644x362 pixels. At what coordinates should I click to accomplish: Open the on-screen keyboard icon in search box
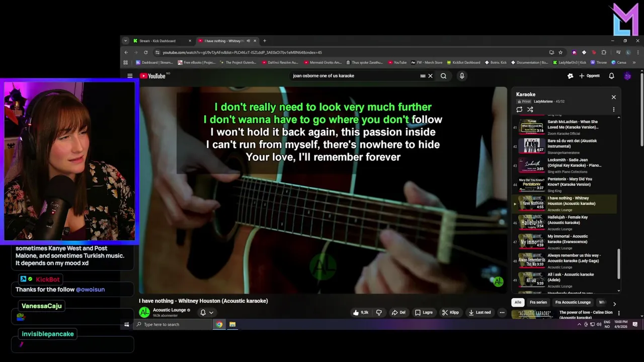(423, 76)
